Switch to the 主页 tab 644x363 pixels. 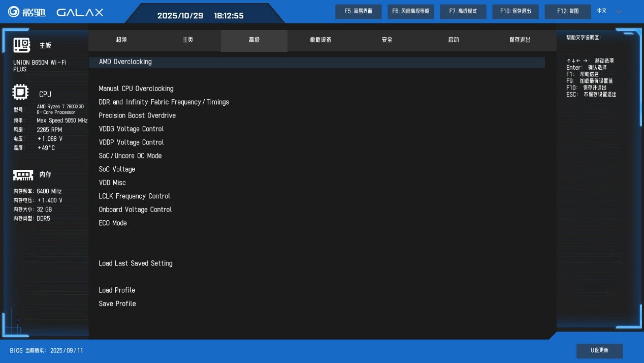tap(188, 40)
